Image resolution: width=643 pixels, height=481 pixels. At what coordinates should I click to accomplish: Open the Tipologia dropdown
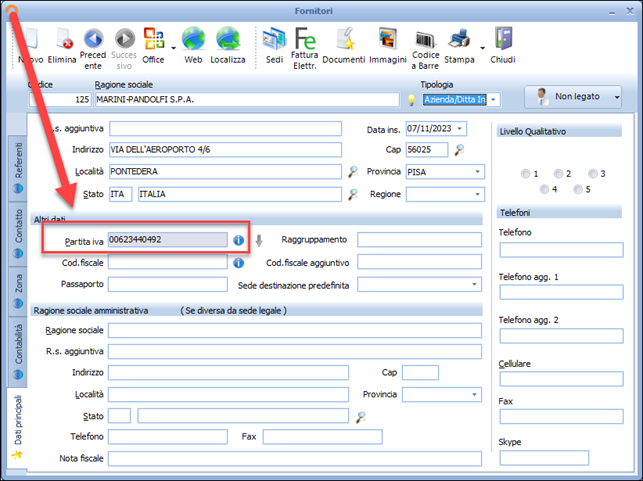(x=493, y=100)
